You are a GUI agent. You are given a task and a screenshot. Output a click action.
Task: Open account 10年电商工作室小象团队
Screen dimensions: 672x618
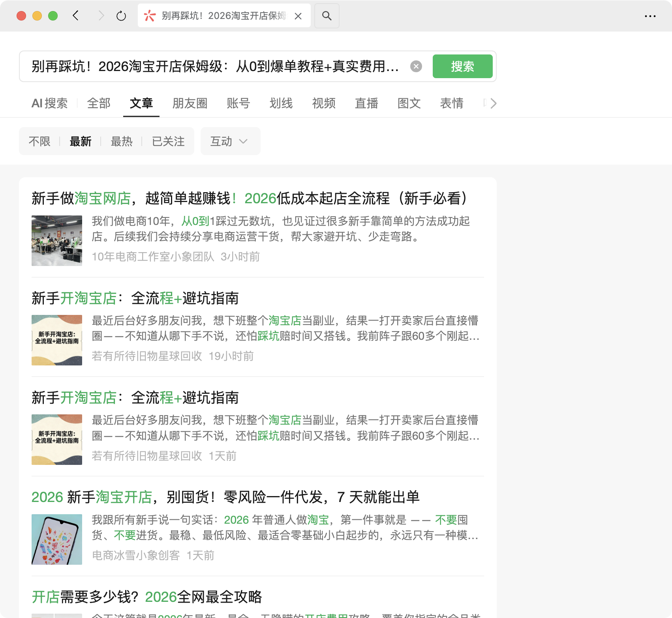click(x=153, y=257)
